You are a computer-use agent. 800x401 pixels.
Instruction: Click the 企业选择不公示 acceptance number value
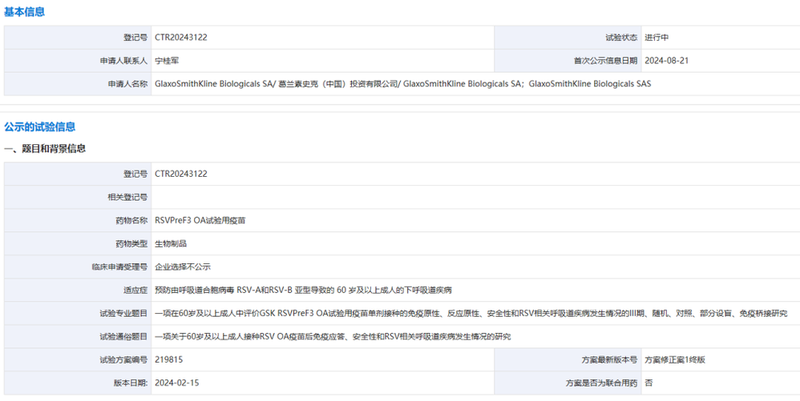click(x=182, y=267)
